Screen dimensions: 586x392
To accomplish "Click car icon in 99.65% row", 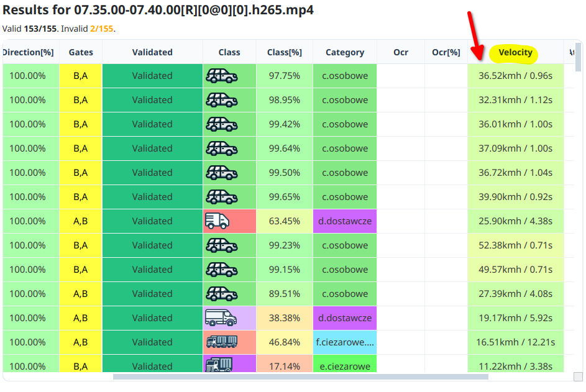I will [x=222, y=197].
